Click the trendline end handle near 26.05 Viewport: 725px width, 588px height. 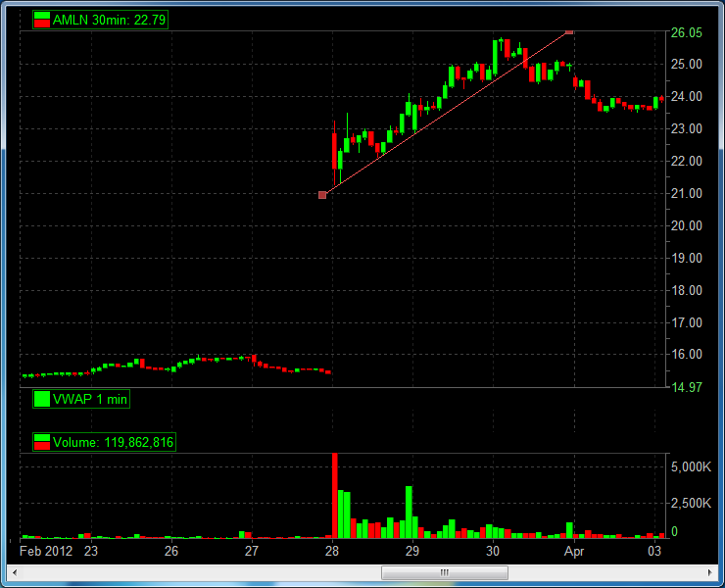[569, 32]
